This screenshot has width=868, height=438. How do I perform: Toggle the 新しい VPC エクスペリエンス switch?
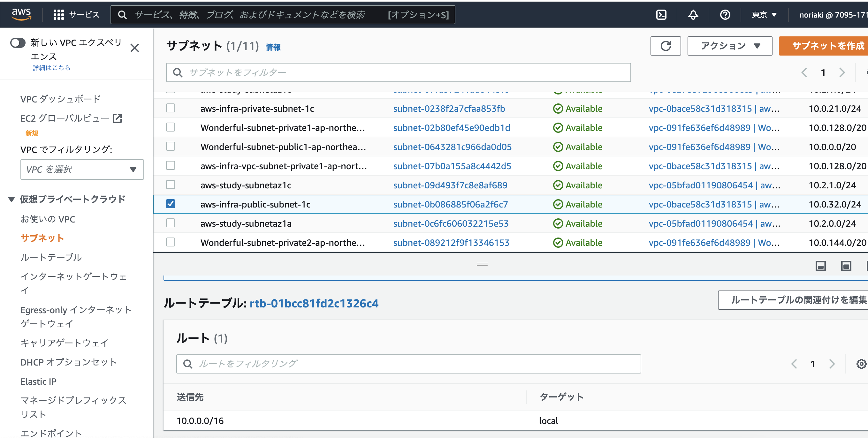coord(18,43)
